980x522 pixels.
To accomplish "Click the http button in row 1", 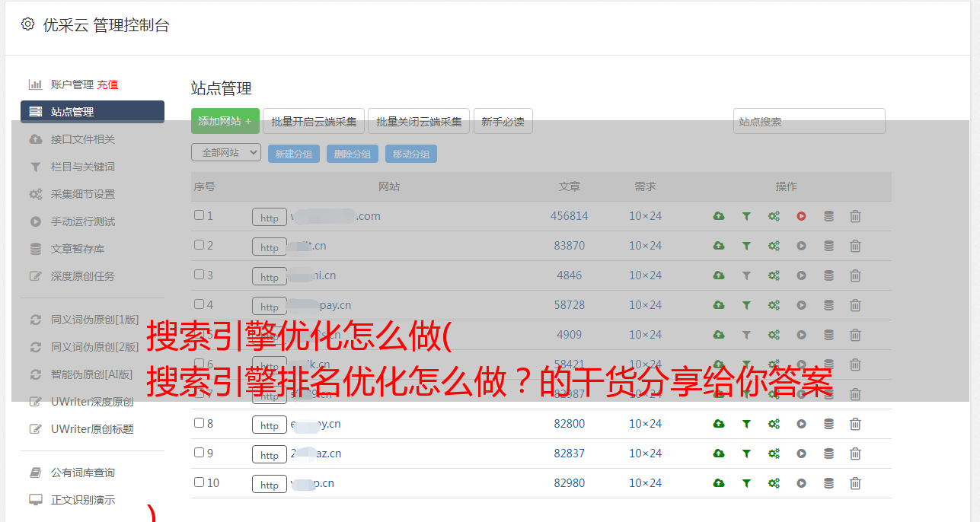I will tap(270, 218).
